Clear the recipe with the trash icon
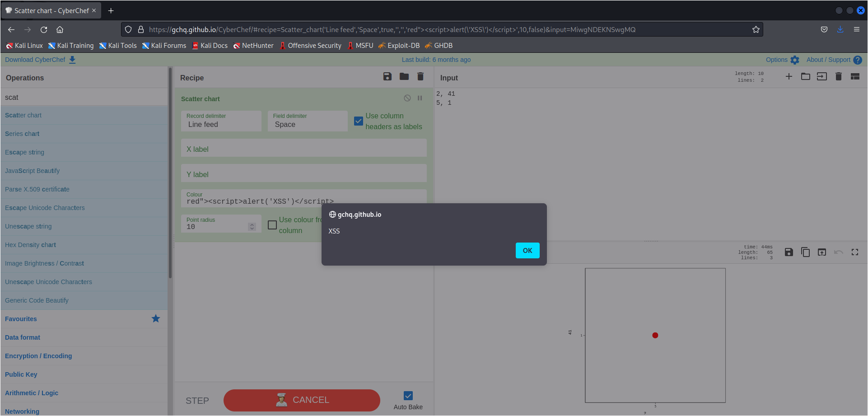This screenshot has height=416, width=868. click(420, 77)
